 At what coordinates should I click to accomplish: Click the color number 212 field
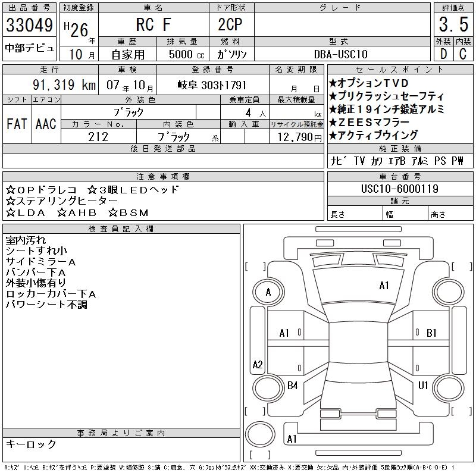98,137
